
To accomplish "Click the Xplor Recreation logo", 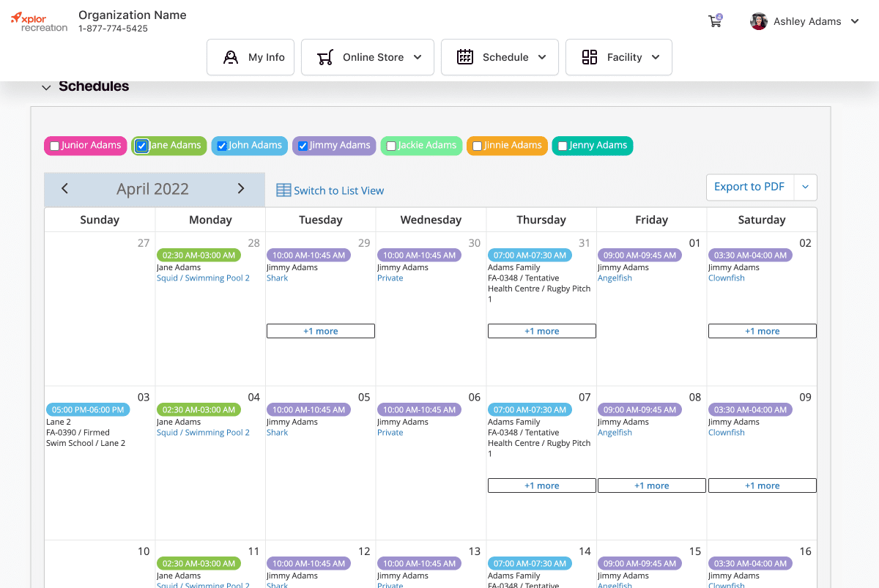I will coord(38,21).
